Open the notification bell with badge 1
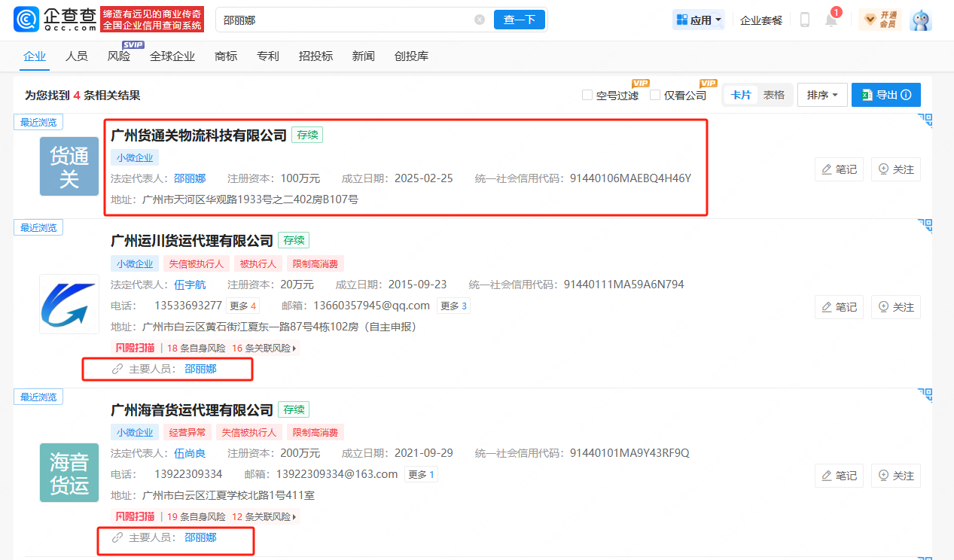The height and width of the screenshot is (560, 954). click(830, 20)
